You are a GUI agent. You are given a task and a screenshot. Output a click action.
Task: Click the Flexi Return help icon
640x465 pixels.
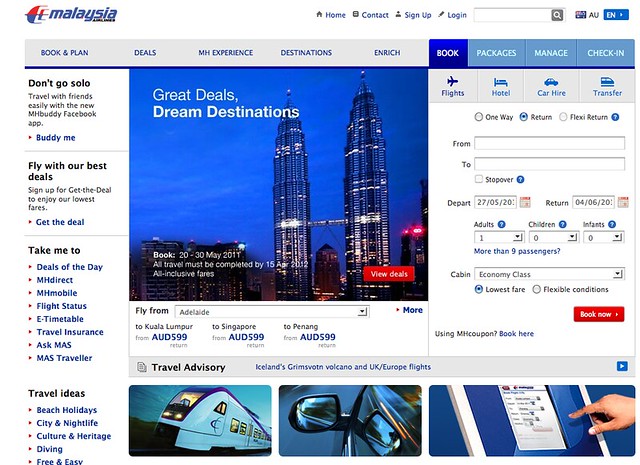615,117
